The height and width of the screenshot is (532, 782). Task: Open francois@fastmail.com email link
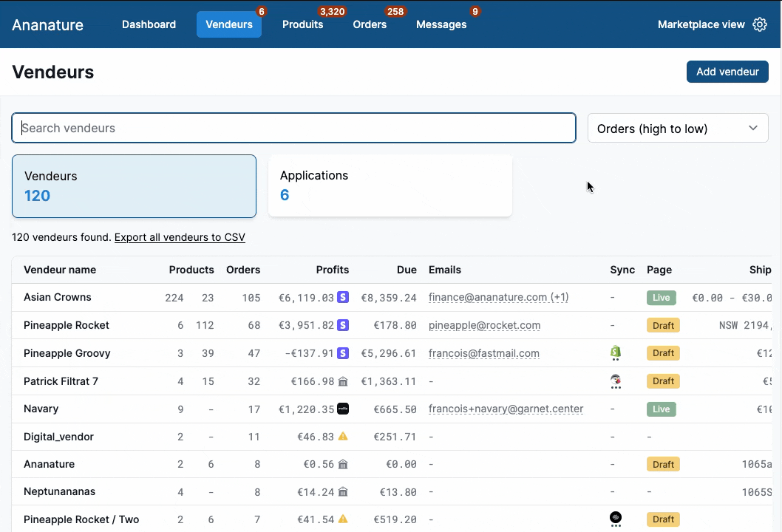(x=484, y=353)
